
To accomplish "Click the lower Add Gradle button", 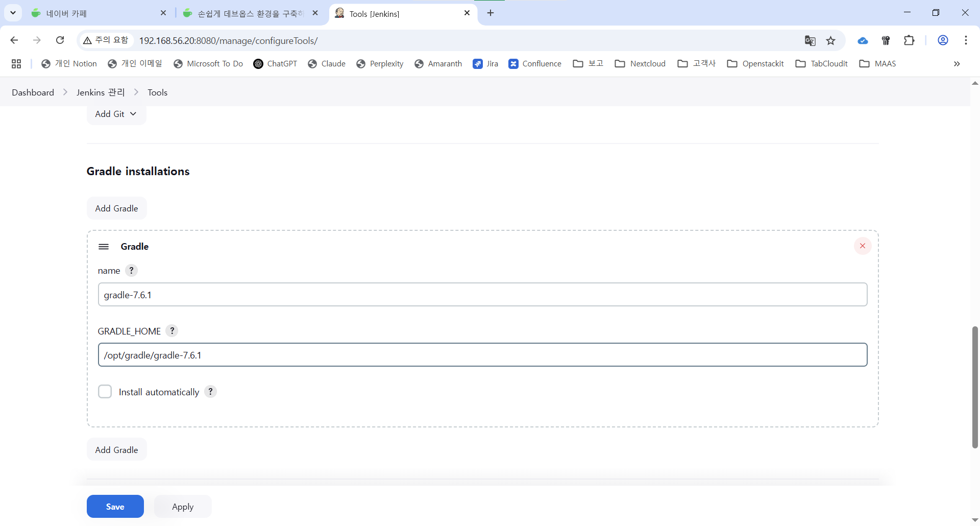I will click(x=116, y=450).
